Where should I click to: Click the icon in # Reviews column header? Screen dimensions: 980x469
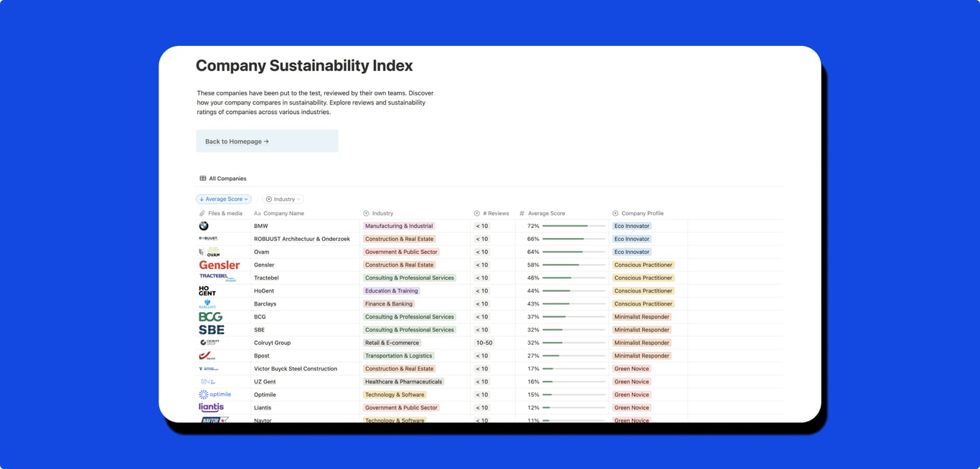[477, 214]
